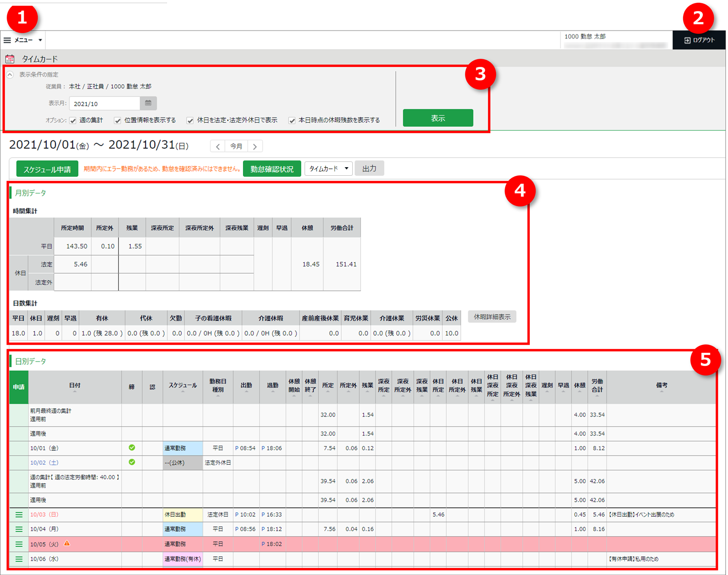Viewport: 728px width, 575px height.
Task: Open the メニュー dropdown
Action: tap(23, 40)
